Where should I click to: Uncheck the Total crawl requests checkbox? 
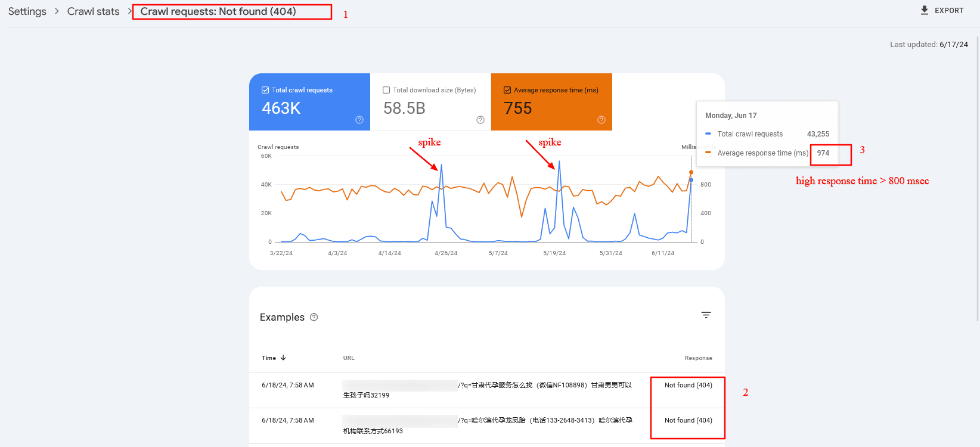tap(265, 90)
